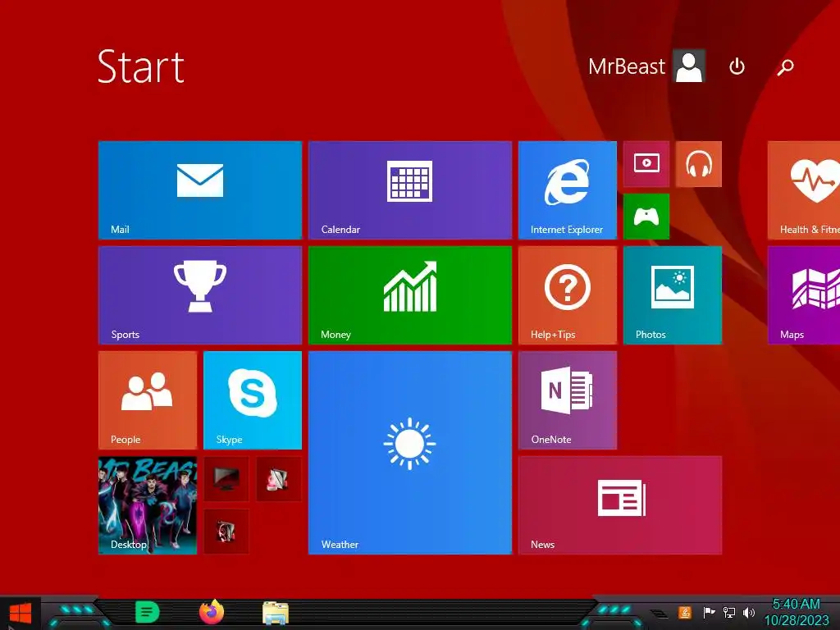Open the Music headphones tile

click(699, 164)
